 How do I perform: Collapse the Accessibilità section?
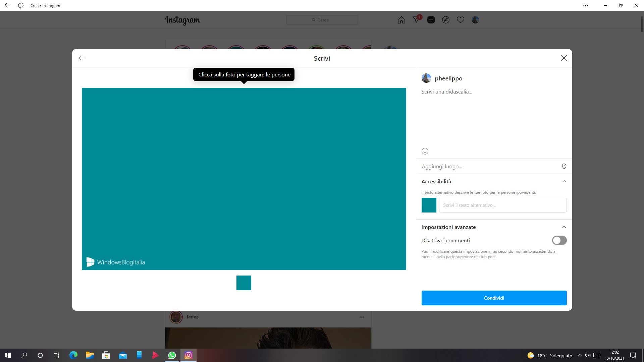[x=564, y=181]
